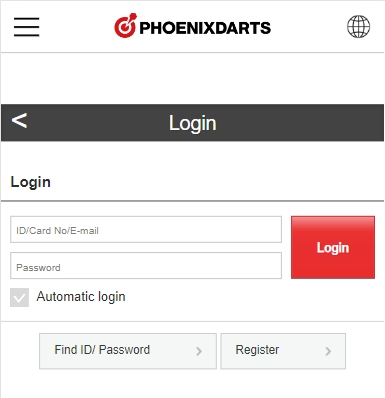This screenshot has height=398, width=385.
Task: Click the red Phoenixdarts target logo
Action: [125, 26]
